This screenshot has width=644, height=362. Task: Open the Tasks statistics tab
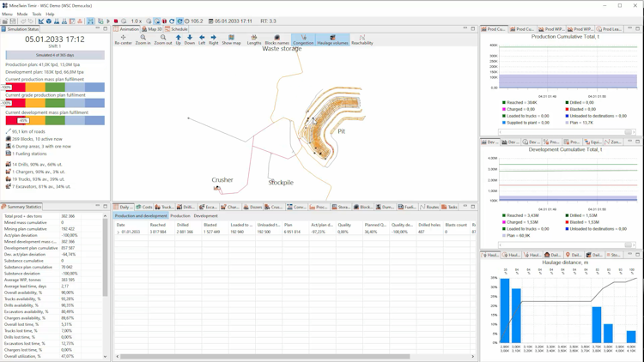coord(449,207)
